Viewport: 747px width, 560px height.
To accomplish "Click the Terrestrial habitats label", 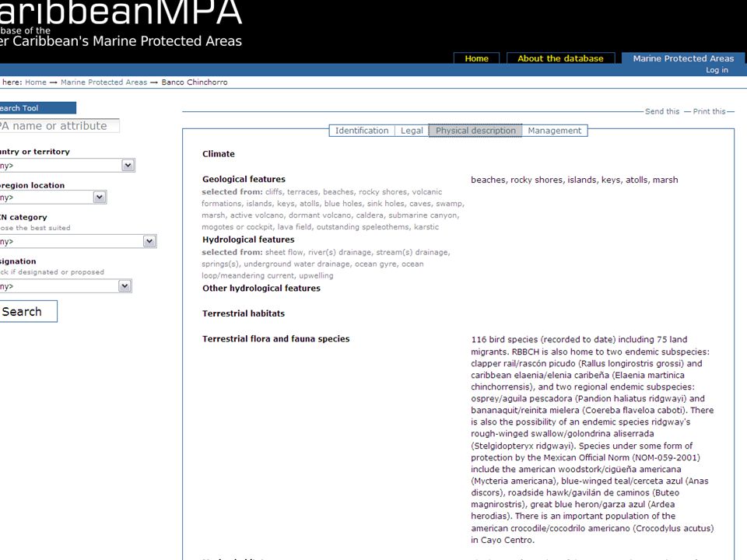I will (244, 313).
